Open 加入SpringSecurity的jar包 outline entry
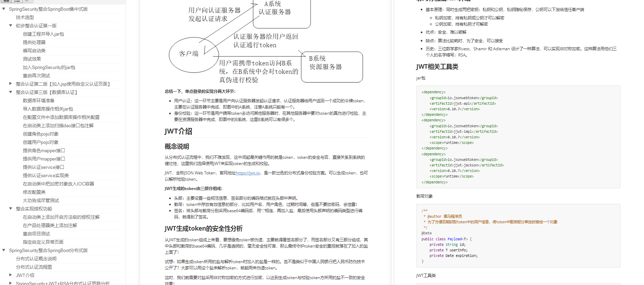 tap(49, 67)
